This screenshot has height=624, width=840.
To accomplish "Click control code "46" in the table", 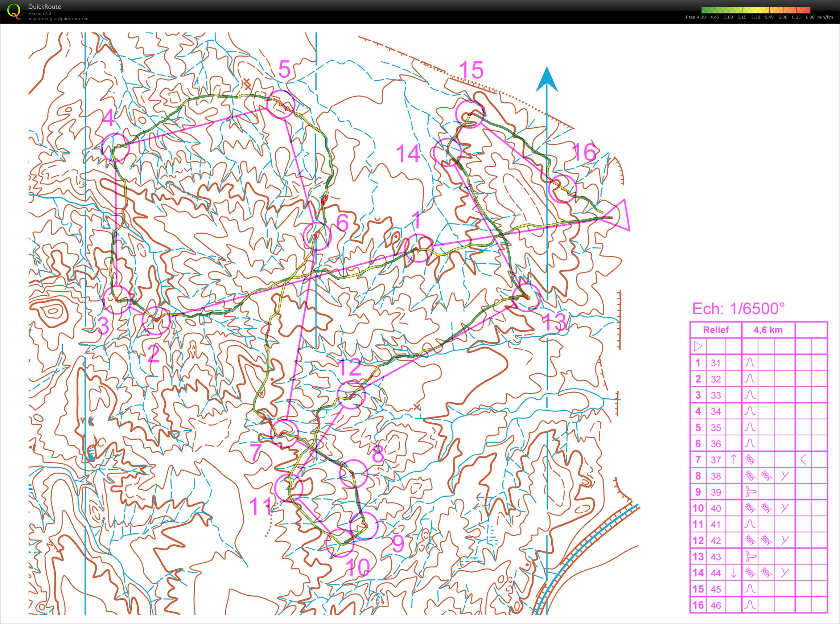I will (716, 605).
